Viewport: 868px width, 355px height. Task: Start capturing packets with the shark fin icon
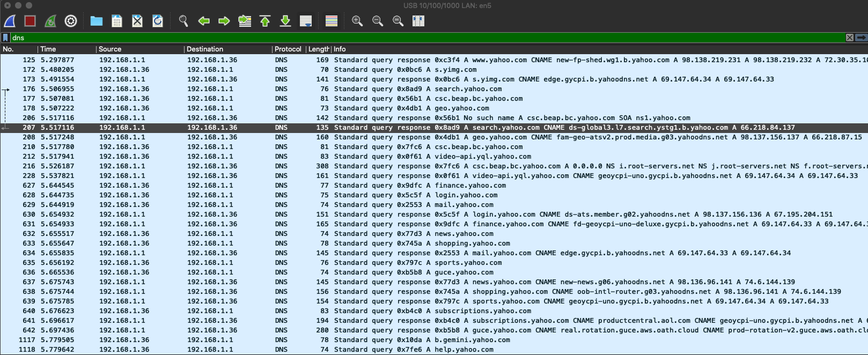[10, 21]
